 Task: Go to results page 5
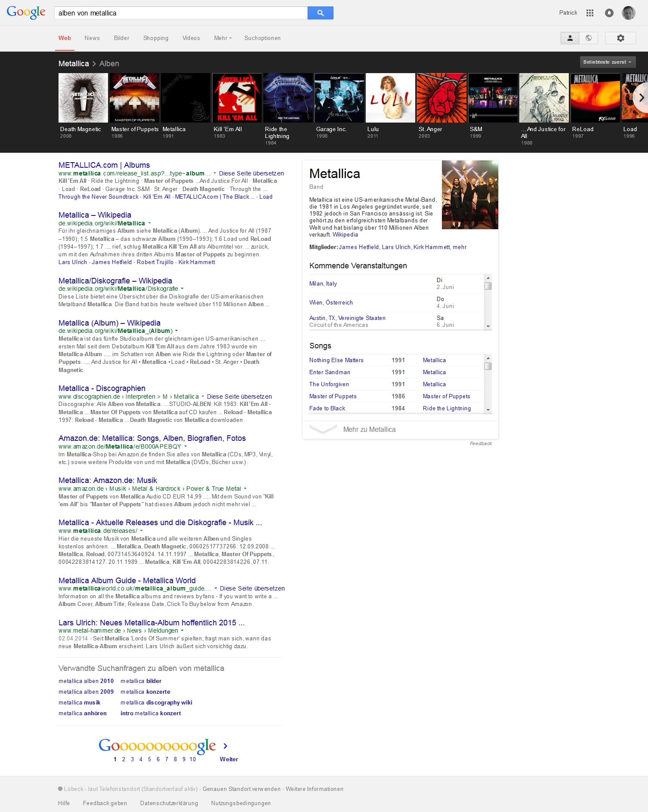(149, 759)
